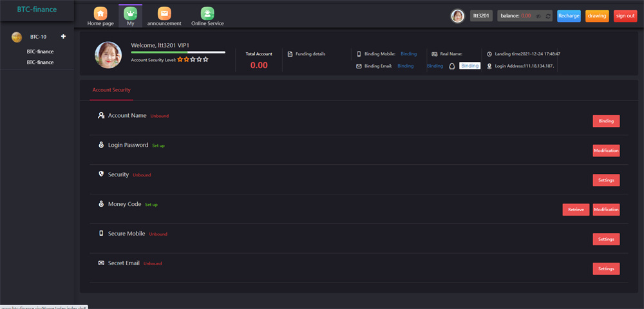Click the Funding details document icon

click(x=290, y=54)
